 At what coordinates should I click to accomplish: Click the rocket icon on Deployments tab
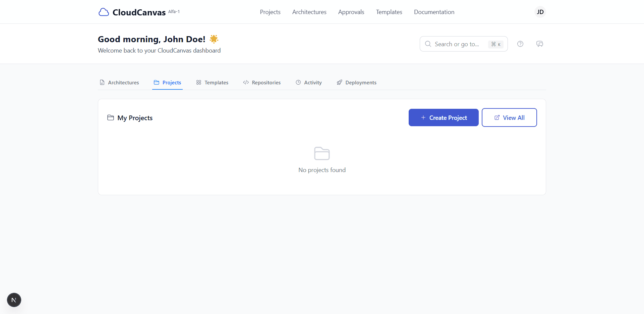pos(339,82)
